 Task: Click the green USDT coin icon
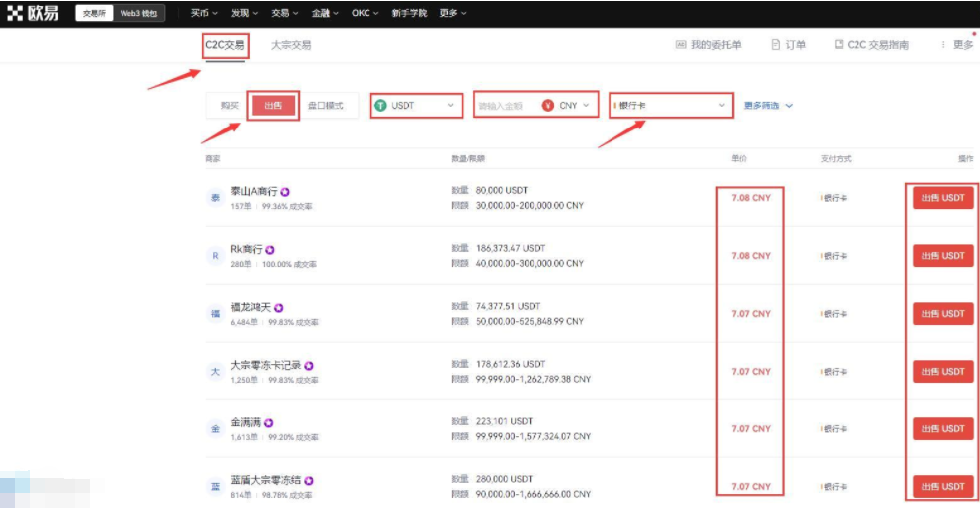(x=380, y=105)
